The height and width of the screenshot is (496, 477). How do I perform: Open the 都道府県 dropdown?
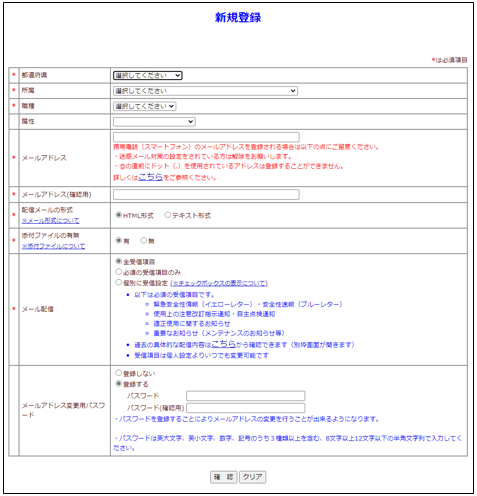148,75
